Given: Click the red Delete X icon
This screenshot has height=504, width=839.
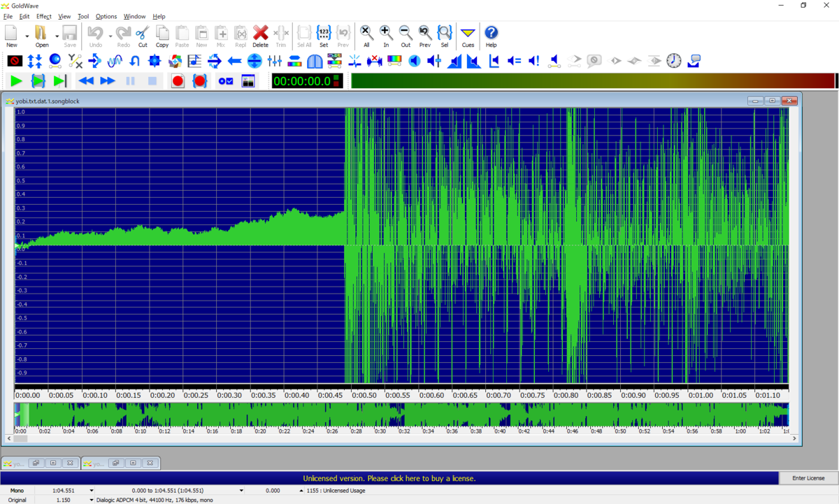Looking at the screenshot, I should [260, 36].
